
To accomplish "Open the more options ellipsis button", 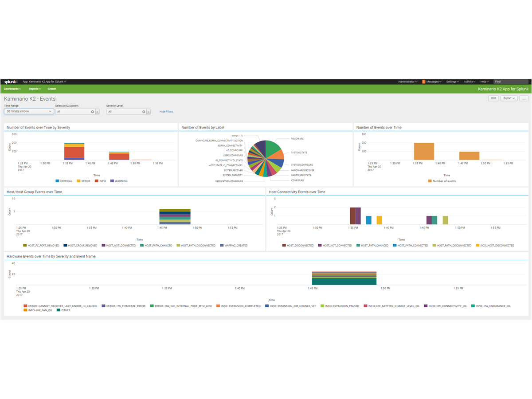I will pos(524,98).
